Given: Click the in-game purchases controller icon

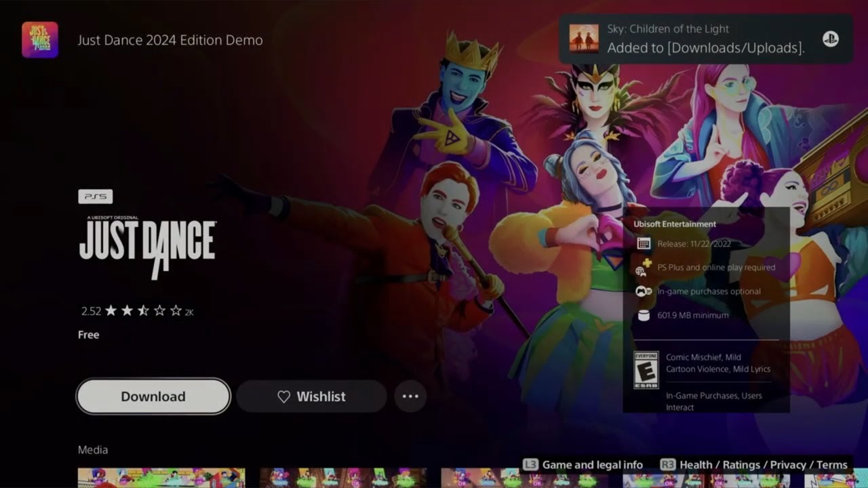Looking at the screenshot, I should pyautogui.click(x=644, y=291).
